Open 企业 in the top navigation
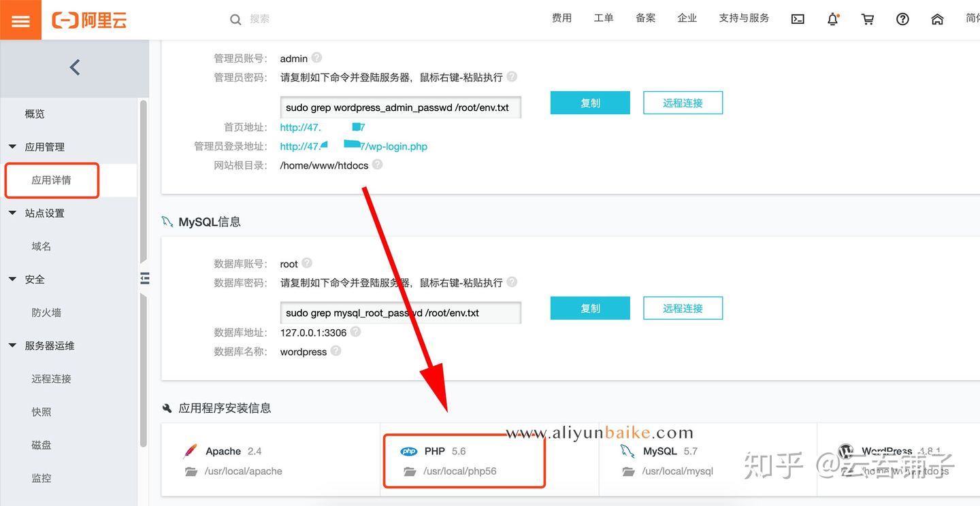This screenshot has height=506, width=980. tap(687, 18)
